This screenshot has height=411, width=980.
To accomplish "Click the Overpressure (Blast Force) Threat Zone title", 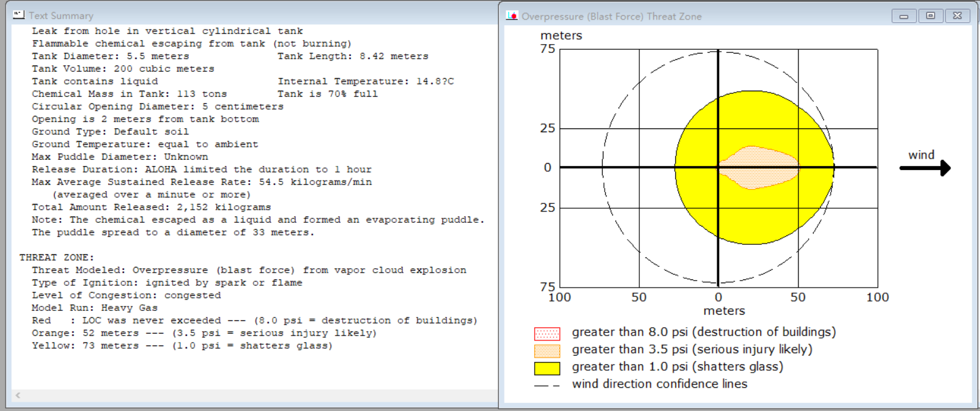I will [x=612, y=16].
